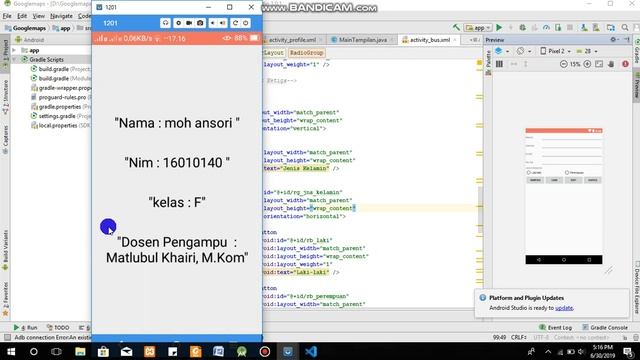
Task: Expand the app folder in project tree
Action: 14,50
